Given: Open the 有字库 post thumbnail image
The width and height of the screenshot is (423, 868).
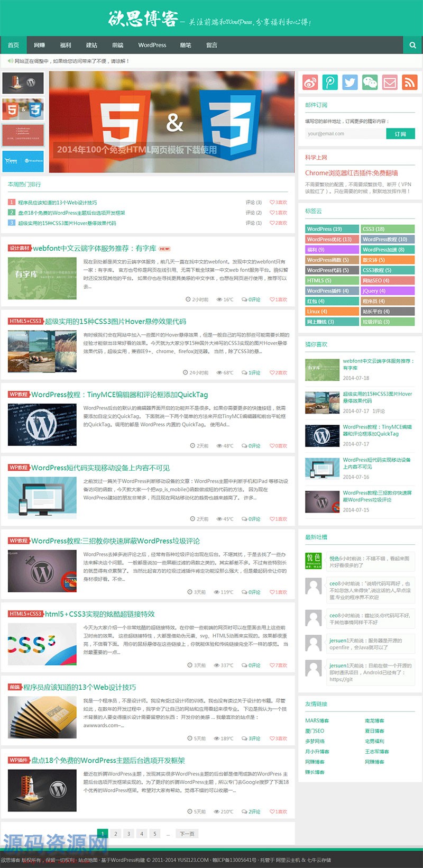Looking at the screenshot, I should click(42, 278).
